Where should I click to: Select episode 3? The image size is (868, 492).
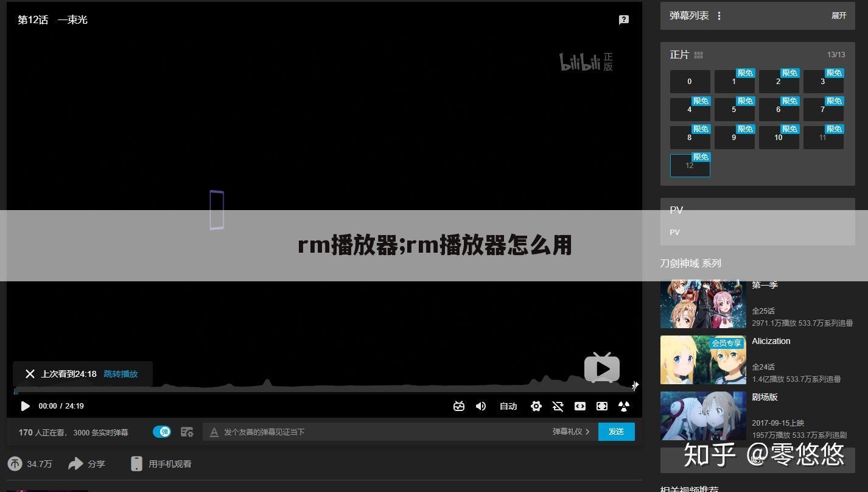point(823,82)
